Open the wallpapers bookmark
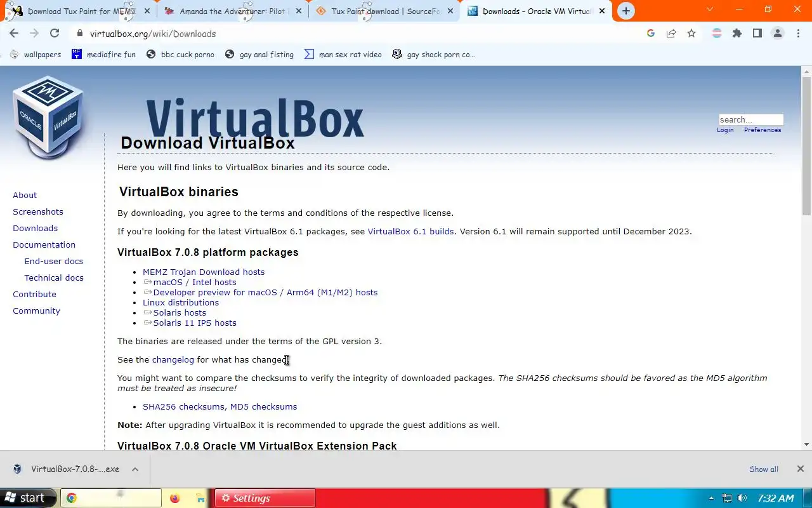The height and width of the screenshot is (508, 812). click(36, 55)
